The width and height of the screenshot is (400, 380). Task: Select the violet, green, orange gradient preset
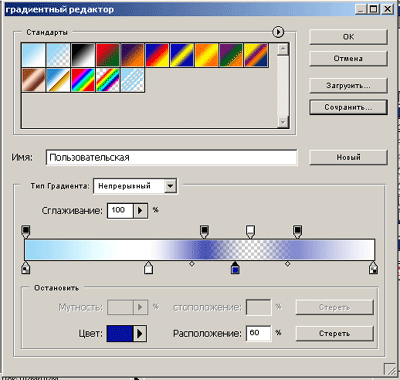[231, 55]
